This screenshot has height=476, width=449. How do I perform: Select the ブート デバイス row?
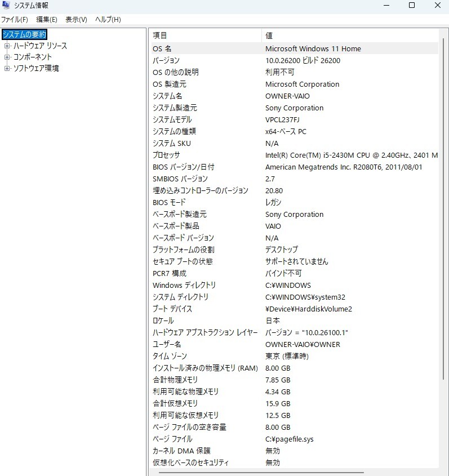pos(295,309)
